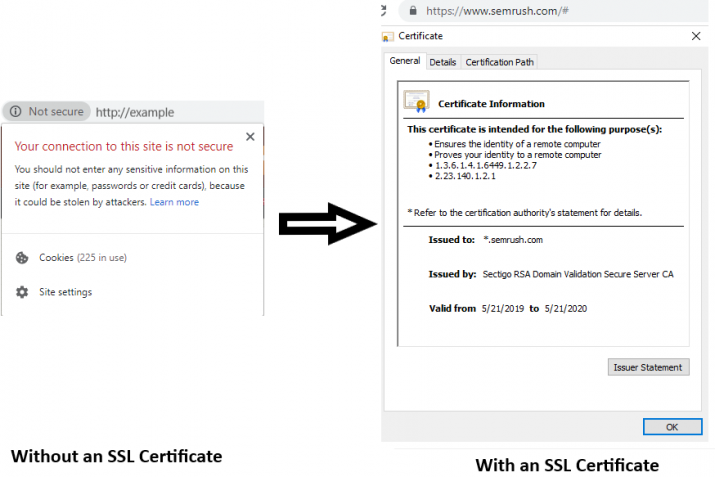Click the 5/21/2020 expiry date
The height and width of the screenshot is (477, 715).
[x=565, y=309]
